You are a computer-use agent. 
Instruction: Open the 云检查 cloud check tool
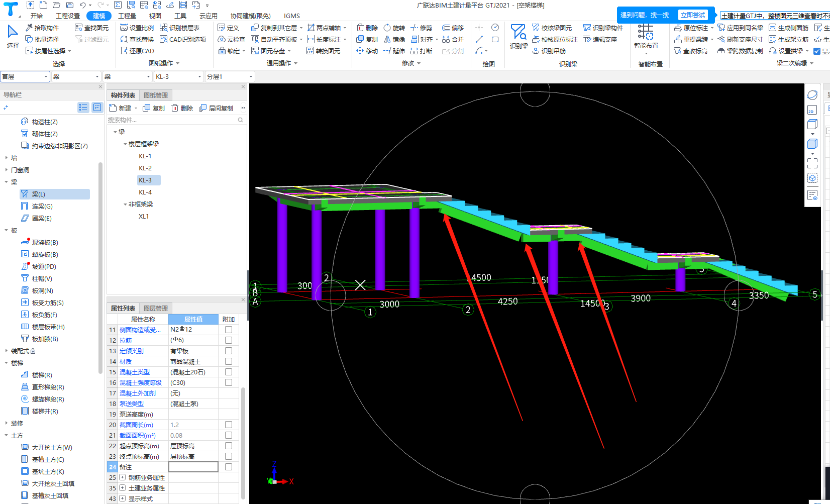point(231,39)
